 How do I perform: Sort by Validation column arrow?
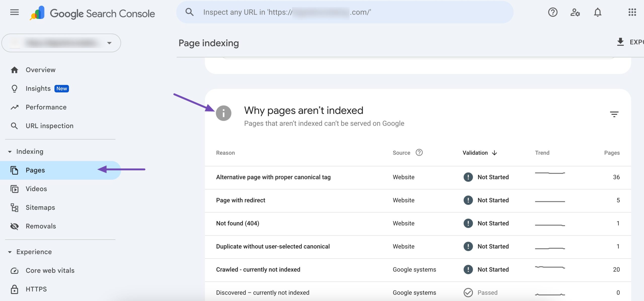[x=494, y=153]
